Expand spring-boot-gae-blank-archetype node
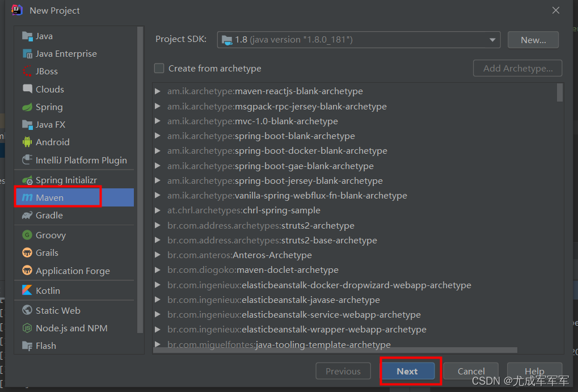The width and height of the screenshot is (578, 392). click(158, 166)
